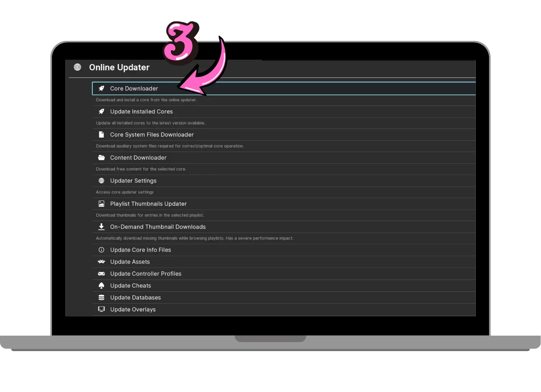Click 'Download free content' description text
The width and height of the screenshot is (541, 392).
(x=141, y=169)
